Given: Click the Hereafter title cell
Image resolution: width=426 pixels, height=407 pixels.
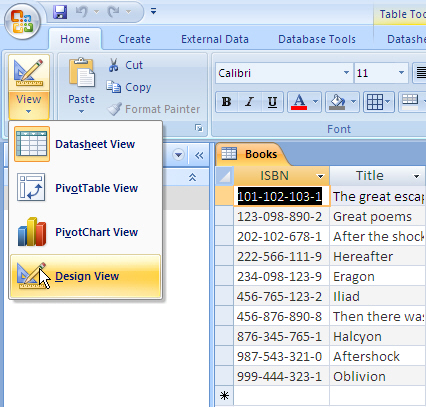Looking at the screenshot, I should (378, 257).
